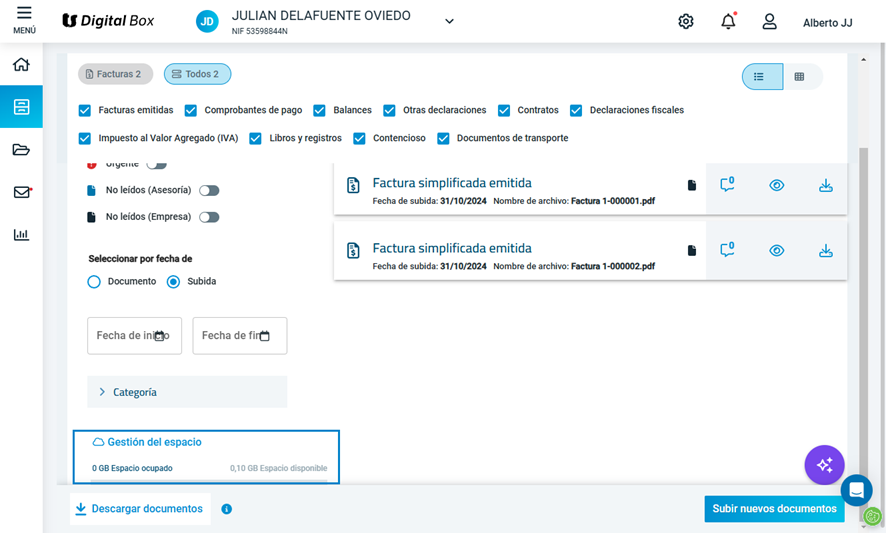886x533 pixels.
Task: Open the mail inbox sidebar icon
Action: point(21,192)
